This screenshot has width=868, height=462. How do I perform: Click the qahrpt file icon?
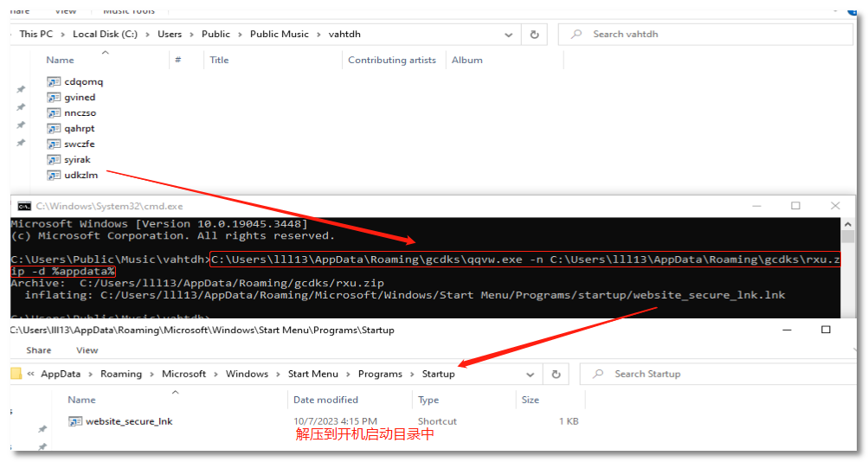pyautogui.click(x=55, y=129)
